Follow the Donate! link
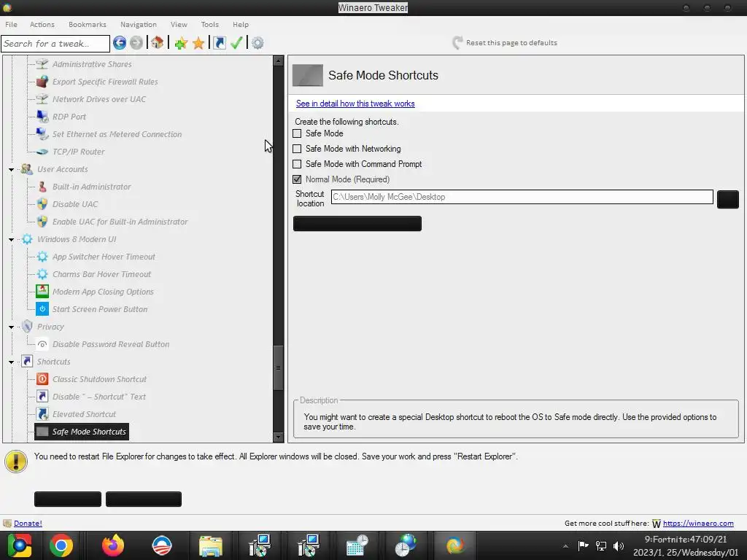Screen dimensions: 747x560 (28, 523)
